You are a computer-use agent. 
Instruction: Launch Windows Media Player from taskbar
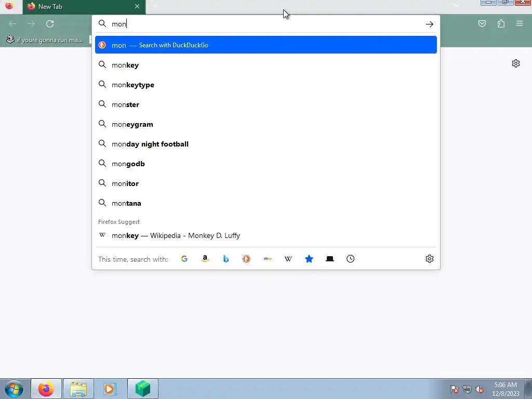click(x=110, y=389)
